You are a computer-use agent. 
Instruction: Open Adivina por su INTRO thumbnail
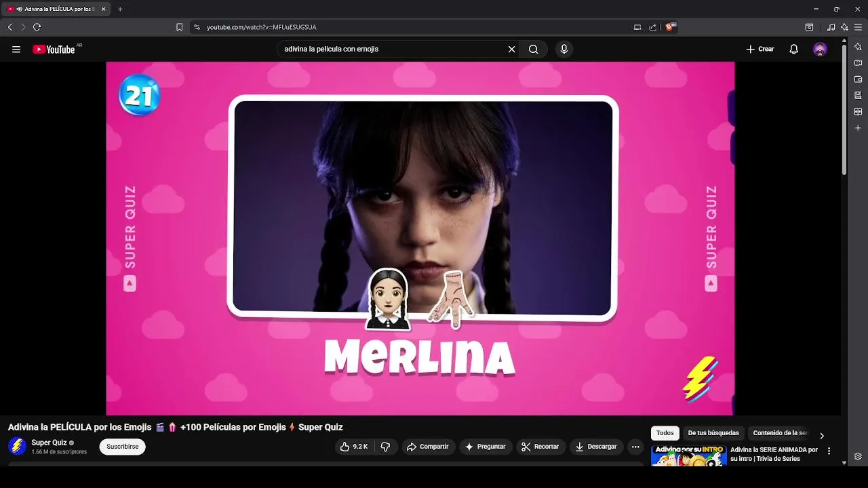click(x=688, y=455)
